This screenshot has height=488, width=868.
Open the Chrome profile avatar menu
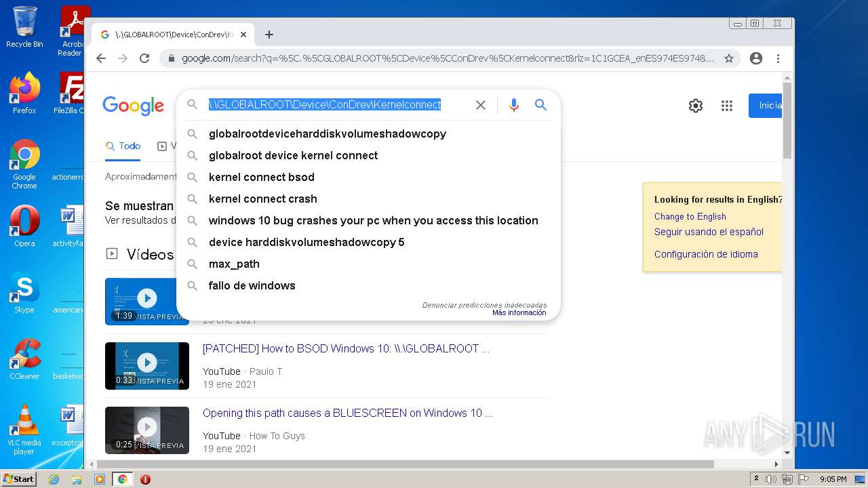tap(756, 58)
